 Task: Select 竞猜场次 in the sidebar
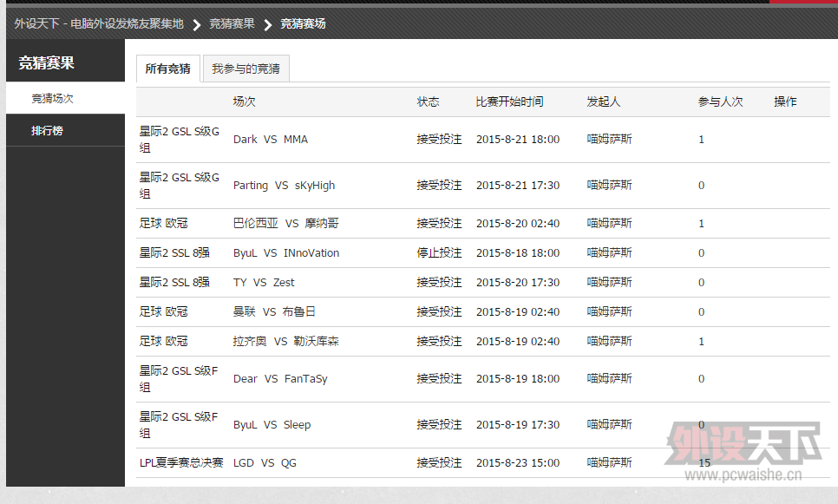pos(53,98)
